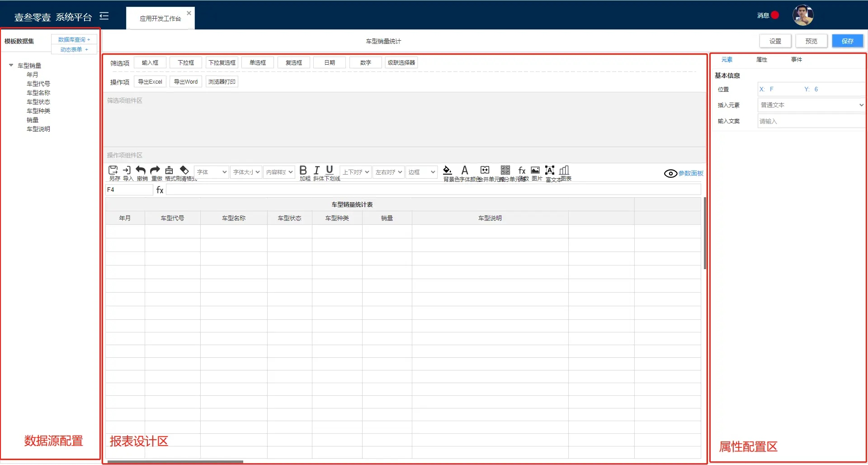This screenshot has width=868, height=465.
Task: Collapse the 车型销量 tree node
Action: point(11,65)
